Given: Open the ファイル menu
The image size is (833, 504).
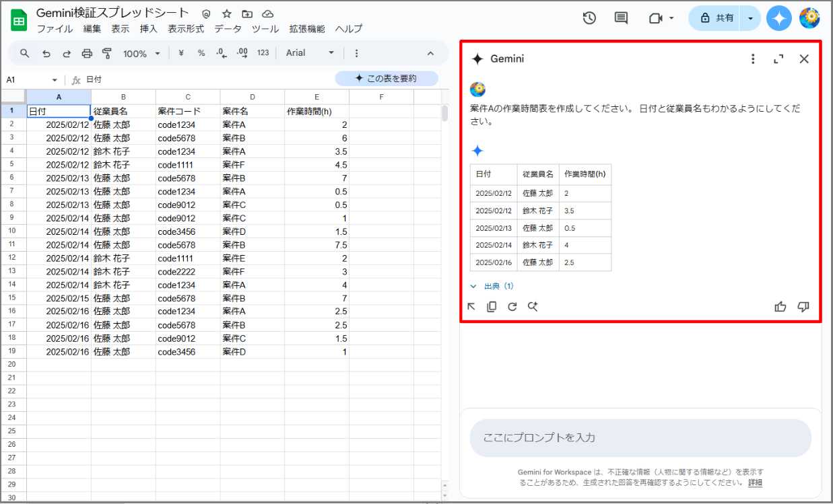Looking at the screenshot, I should point(55,29).
